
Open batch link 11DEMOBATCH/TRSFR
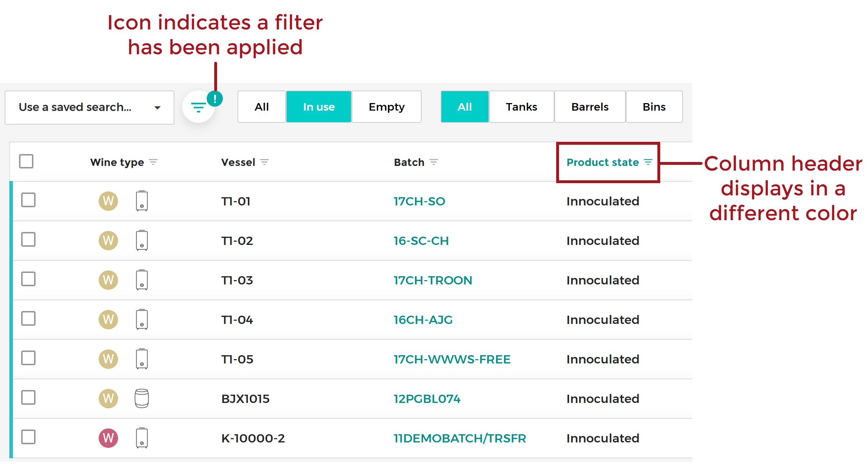pos(460,438)
